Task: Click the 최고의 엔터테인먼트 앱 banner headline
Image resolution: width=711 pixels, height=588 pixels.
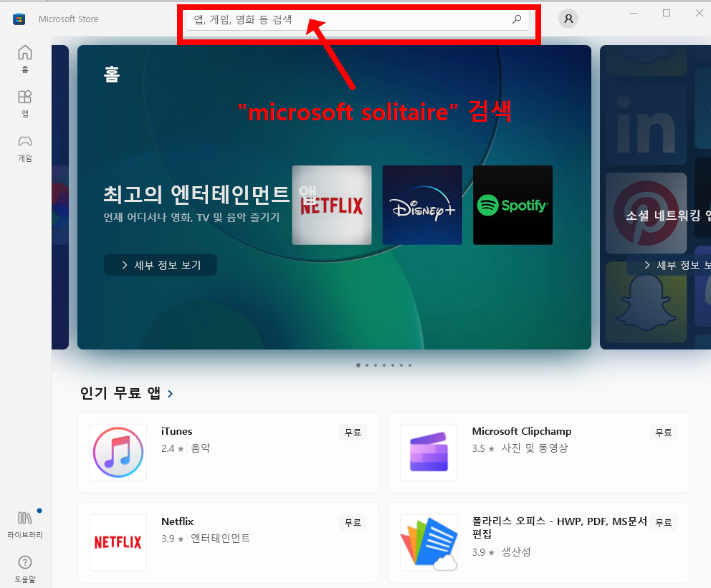Action: tap(210, 194)
